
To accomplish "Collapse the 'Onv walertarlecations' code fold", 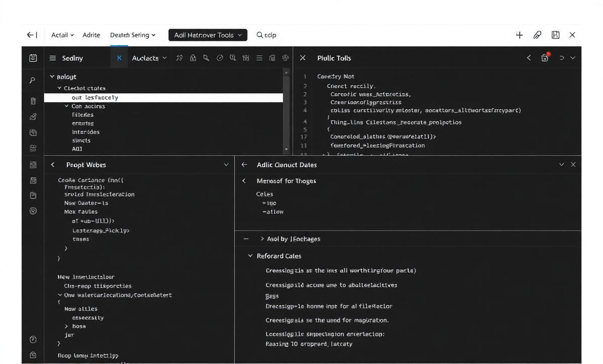I will point(60,295).
